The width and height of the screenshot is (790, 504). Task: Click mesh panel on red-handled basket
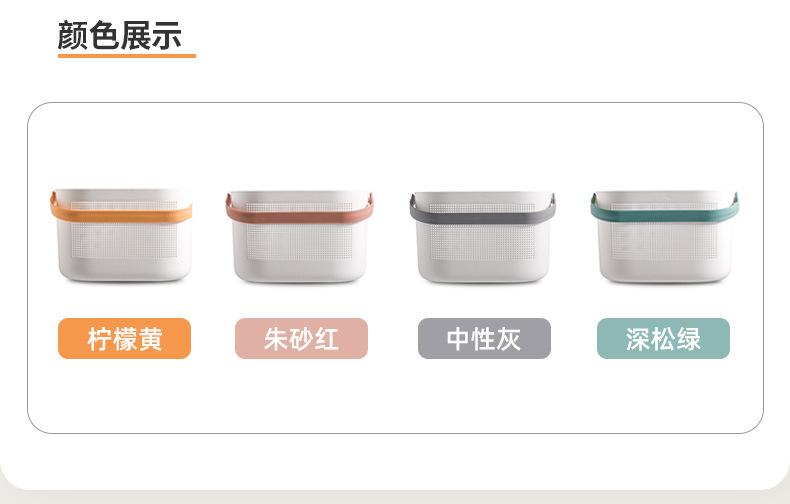point(299,241)
